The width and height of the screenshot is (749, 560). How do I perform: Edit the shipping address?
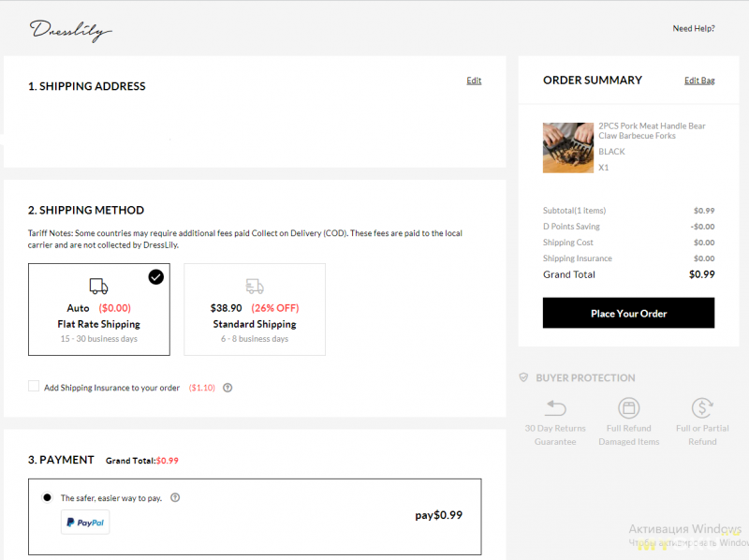[x=474, y=81]
